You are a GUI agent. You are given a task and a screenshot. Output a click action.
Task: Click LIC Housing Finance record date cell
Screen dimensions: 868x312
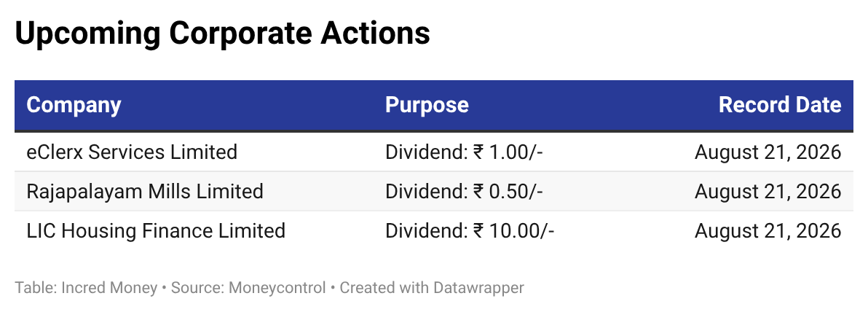tap(768, 230)
